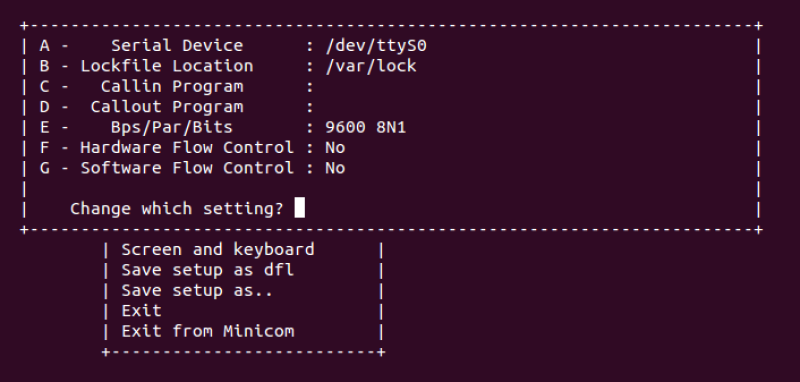Open the Screen and keyboard menu
This screenshot has height=382, width=800.
[218, 250]
